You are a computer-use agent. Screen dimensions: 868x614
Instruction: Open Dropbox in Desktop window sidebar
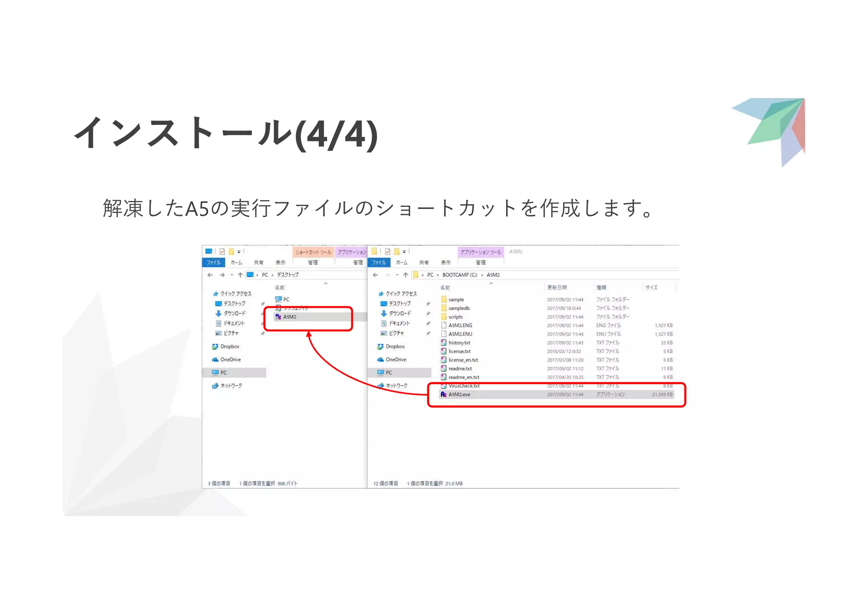225,346
